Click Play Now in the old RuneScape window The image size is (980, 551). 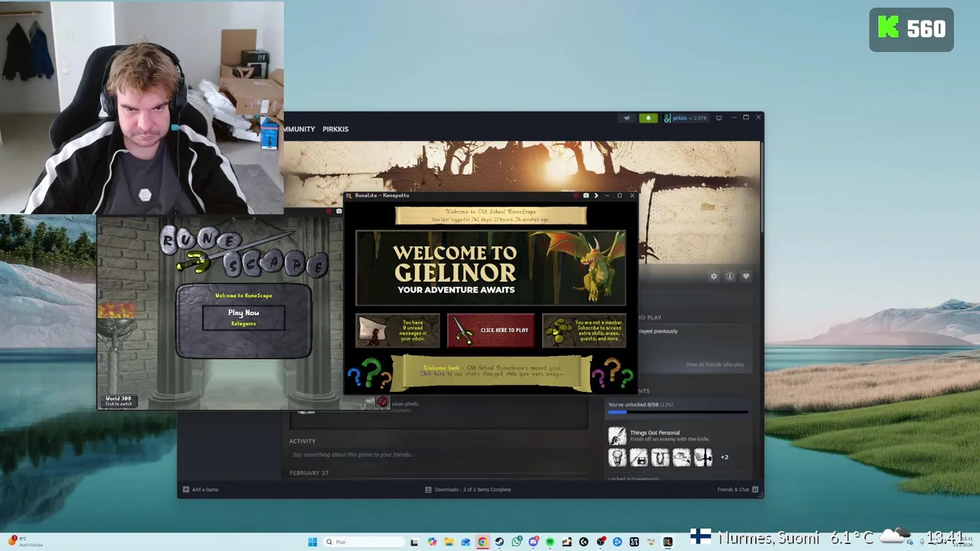click(x=243, y=312)
